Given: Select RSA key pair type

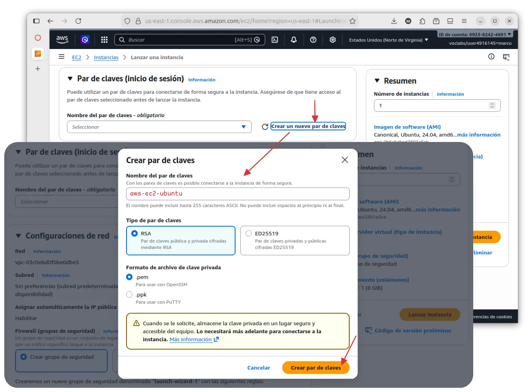Looking at the screenshot, I should 135,233.
